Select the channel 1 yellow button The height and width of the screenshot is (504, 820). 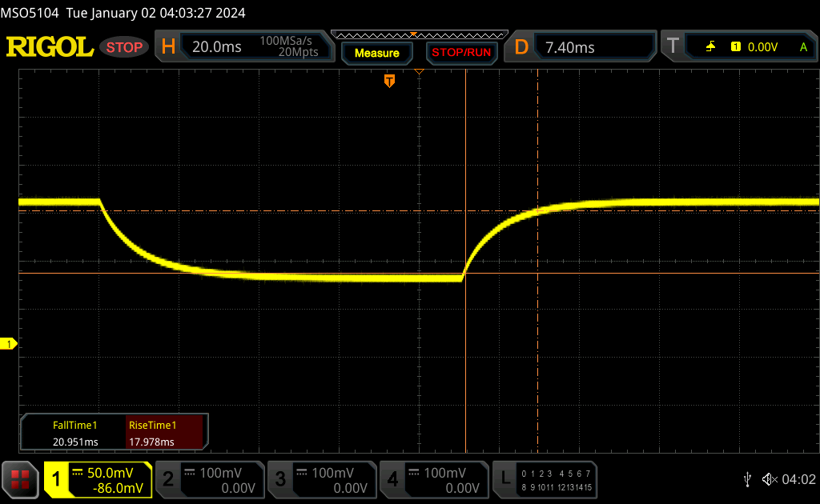coord(98,479)
